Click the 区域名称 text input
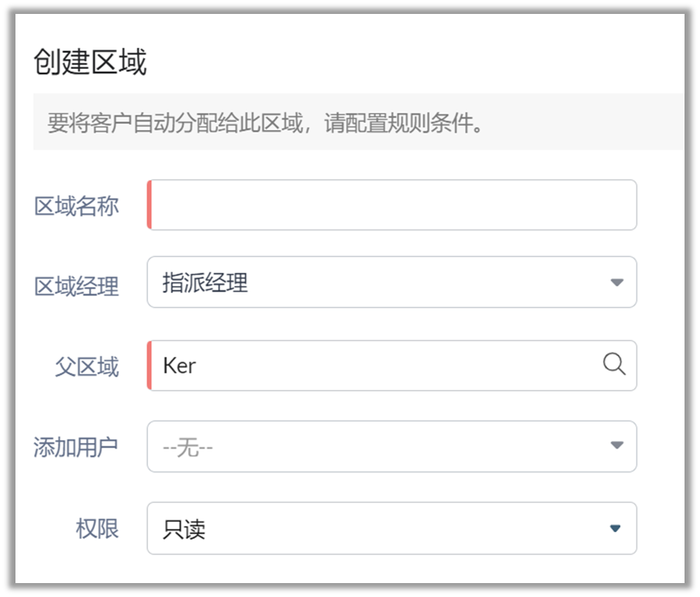Image resolution: width=700 pixels, height=597 pixels. [x=392, y=206]
